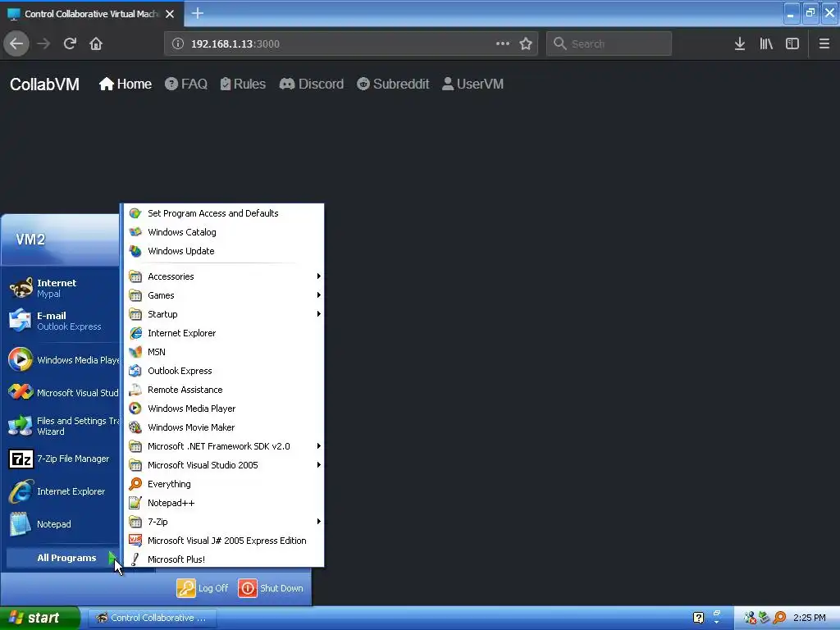
Task: Open Windows Media Player in programs list
Action: point(224,409)
